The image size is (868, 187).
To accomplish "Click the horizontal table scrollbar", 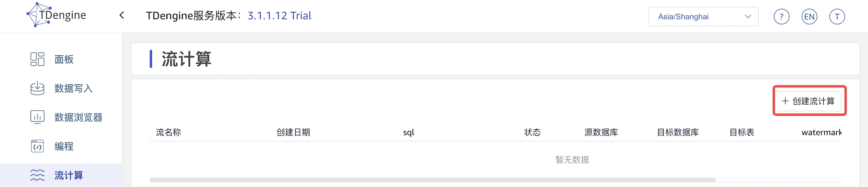I will 432,180.
